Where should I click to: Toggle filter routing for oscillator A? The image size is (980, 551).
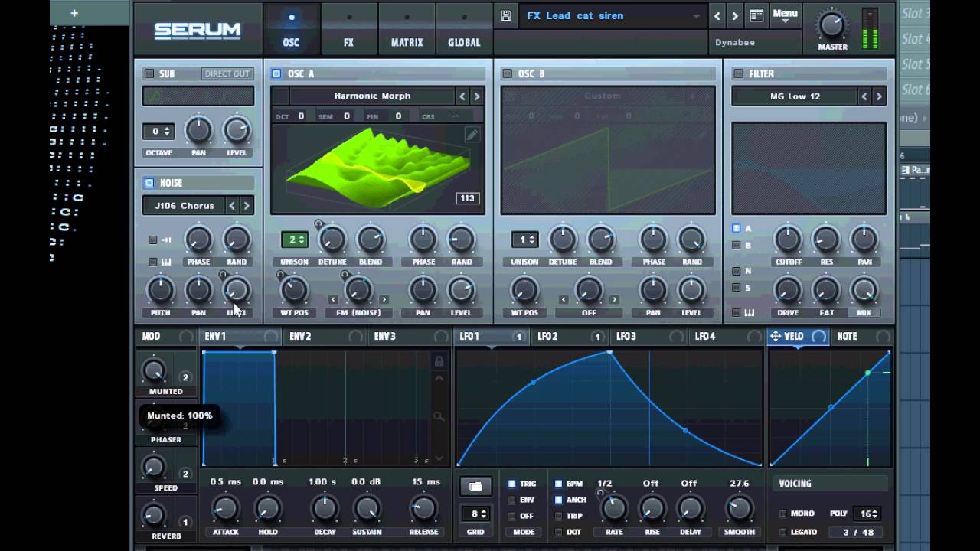[x=737, y=228]
